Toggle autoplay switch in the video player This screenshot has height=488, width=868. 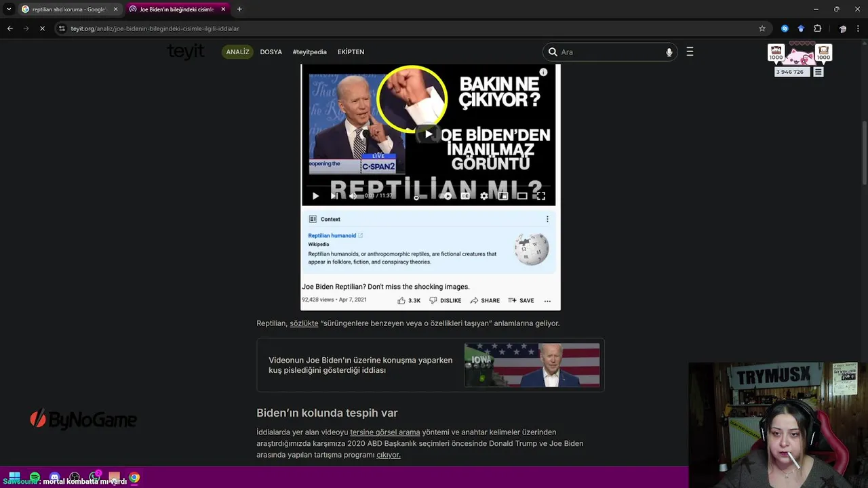point(446,196)
